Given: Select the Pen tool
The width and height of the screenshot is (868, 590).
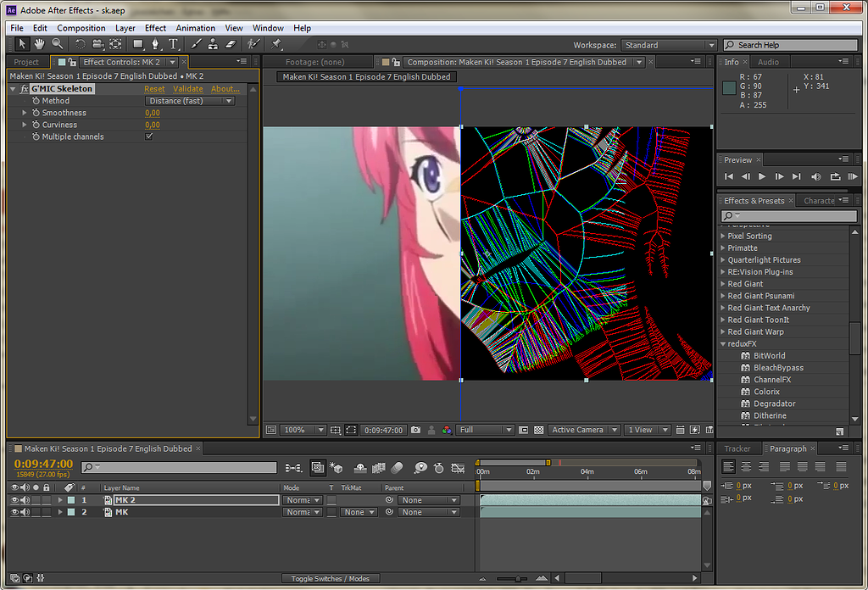Looking at the screenshot, I should point(155,44).
